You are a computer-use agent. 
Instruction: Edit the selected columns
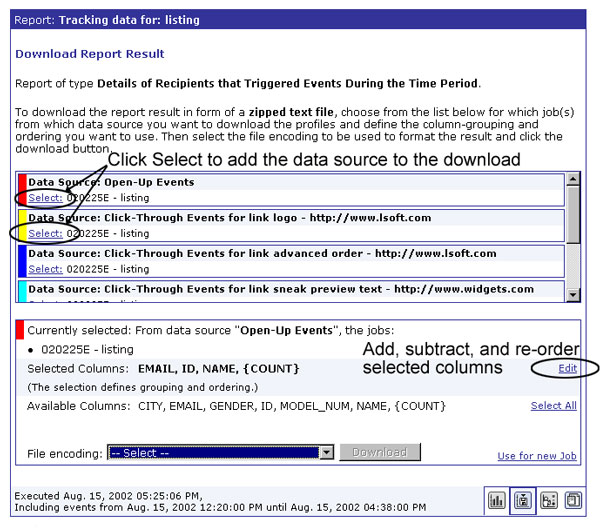pyautogui.click(x=567, y=368)
